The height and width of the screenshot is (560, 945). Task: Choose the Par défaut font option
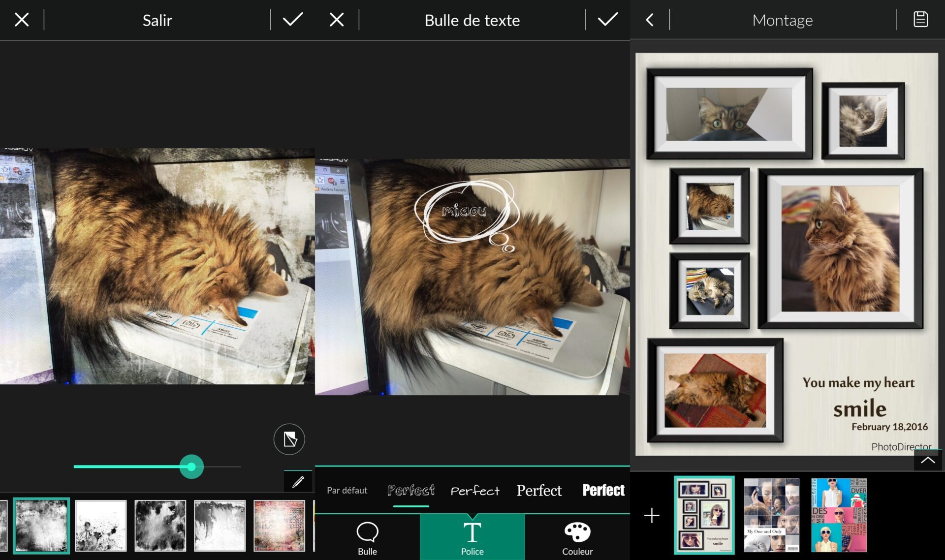[x=347, y=490]
